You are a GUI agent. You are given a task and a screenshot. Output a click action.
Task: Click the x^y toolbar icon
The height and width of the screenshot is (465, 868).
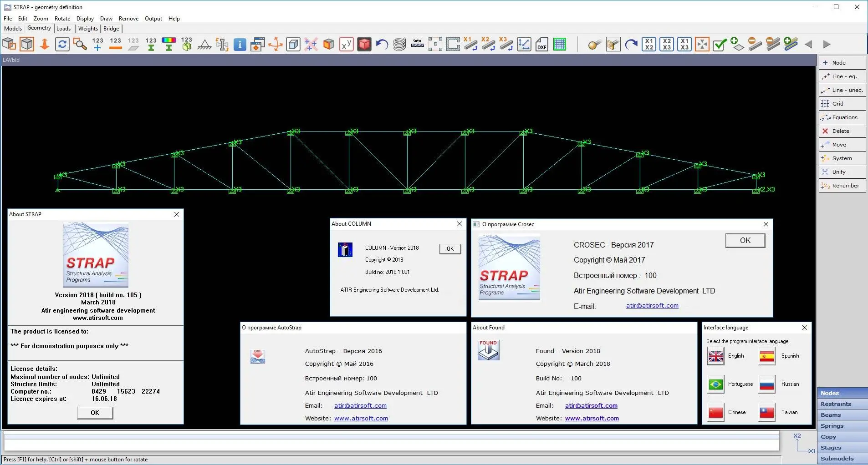click(x=347, y=44)
